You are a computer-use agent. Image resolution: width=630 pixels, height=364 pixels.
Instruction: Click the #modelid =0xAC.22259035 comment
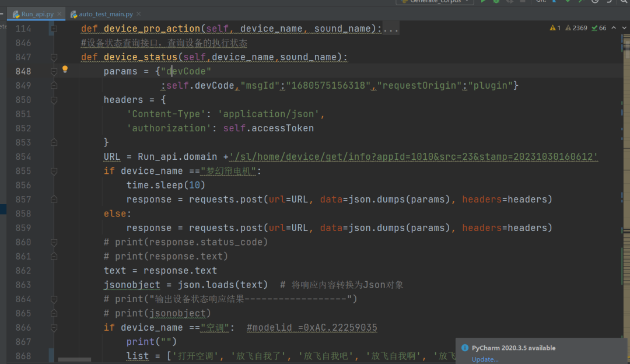(311, 328)
